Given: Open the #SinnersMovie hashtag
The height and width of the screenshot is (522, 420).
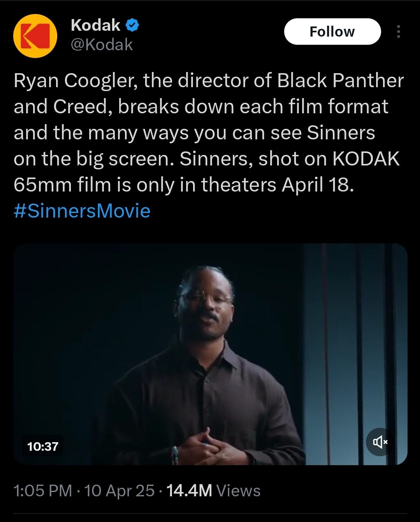Looking at the screenshot, I should (82, 211).
